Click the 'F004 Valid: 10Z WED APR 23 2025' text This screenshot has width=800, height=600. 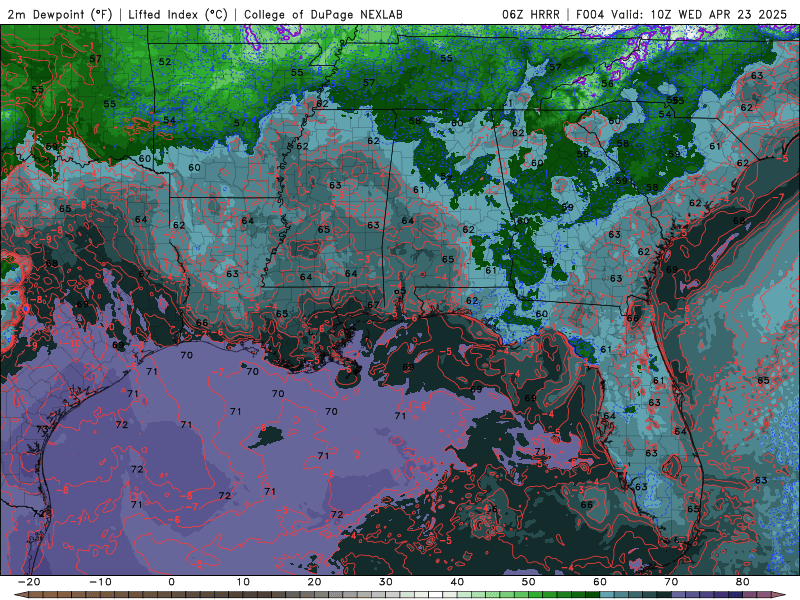[681, 14]
